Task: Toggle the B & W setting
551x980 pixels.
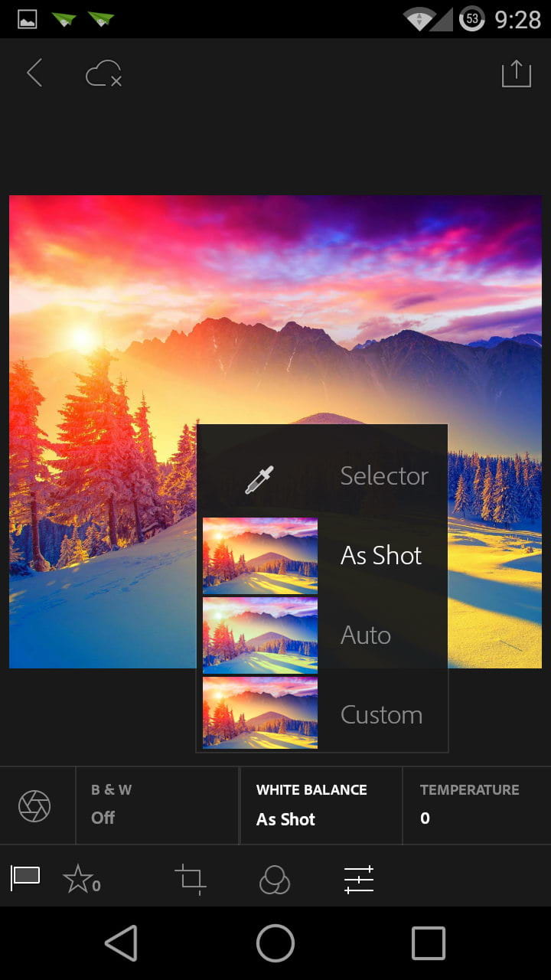Action: (157, 805)
